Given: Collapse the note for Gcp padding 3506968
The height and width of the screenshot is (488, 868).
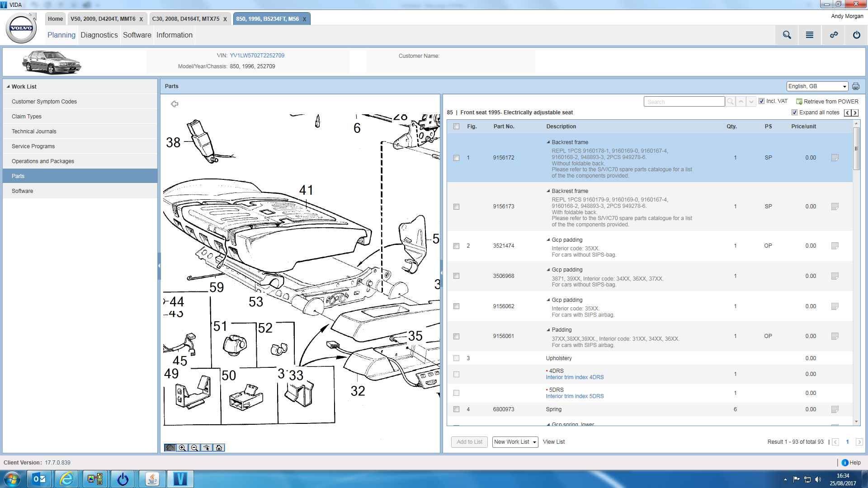Looking at the screenshot, I should [x=548, y=270].
